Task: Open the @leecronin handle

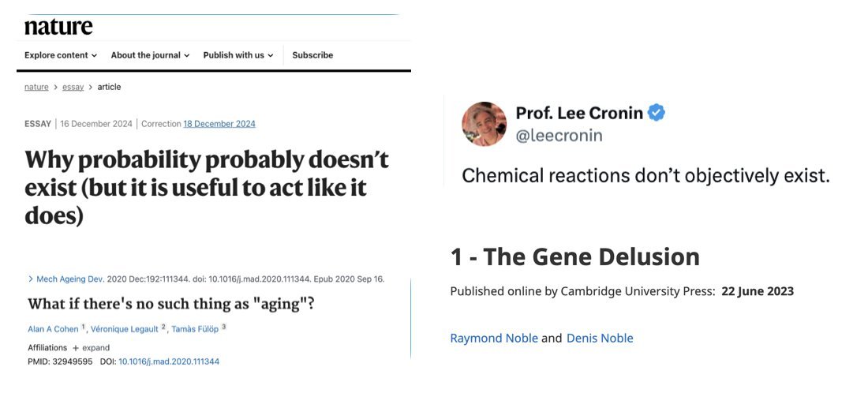Action: 559,136
